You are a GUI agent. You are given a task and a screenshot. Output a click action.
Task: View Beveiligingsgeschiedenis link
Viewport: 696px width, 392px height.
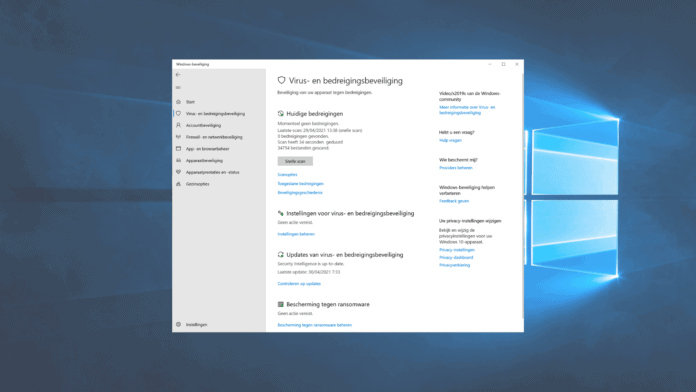pyautogui.click(x=300, y=193)
